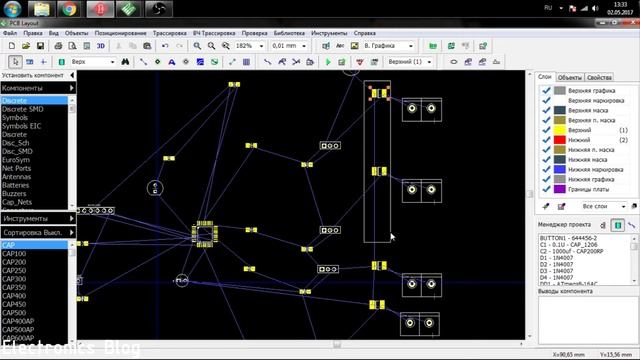Viewport: 640px width, 360px height.
Task: Toggle visibility of Границы платы layer
Action: [546, 189]
